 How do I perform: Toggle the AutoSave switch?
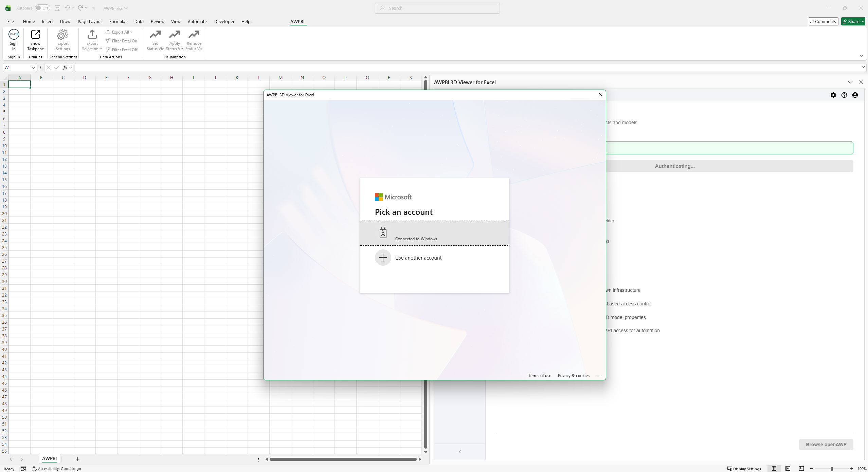coord(42,8)
